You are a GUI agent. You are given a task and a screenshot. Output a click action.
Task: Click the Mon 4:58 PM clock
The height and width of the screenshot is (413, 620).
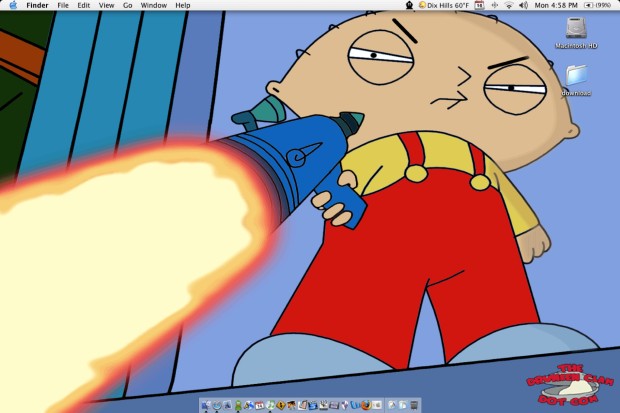[x=556, y=5]
